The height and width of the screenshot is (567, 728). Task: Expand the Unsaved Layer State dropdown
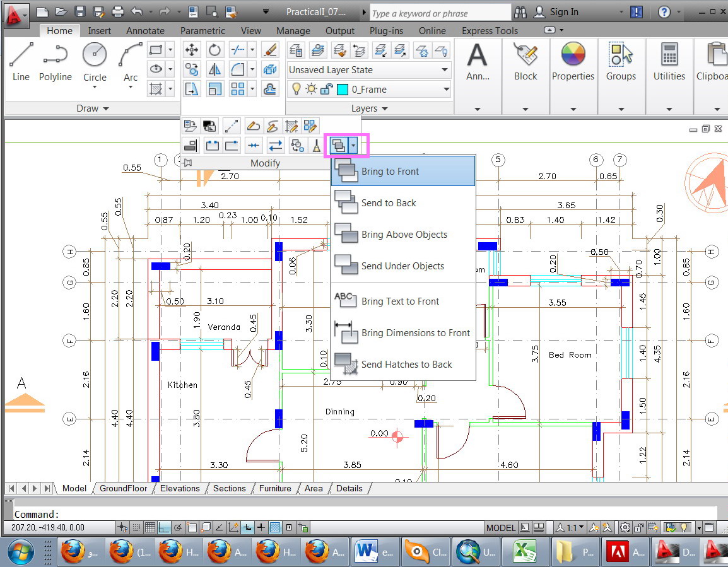(x=445, y=70)
